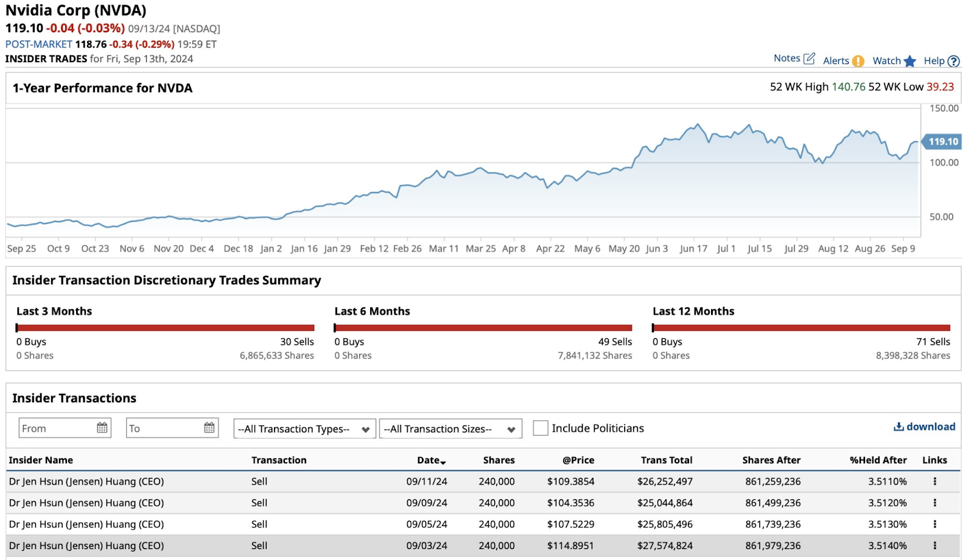
Task: Click the Last 6 Months sells bar
Action: [484, 327]
